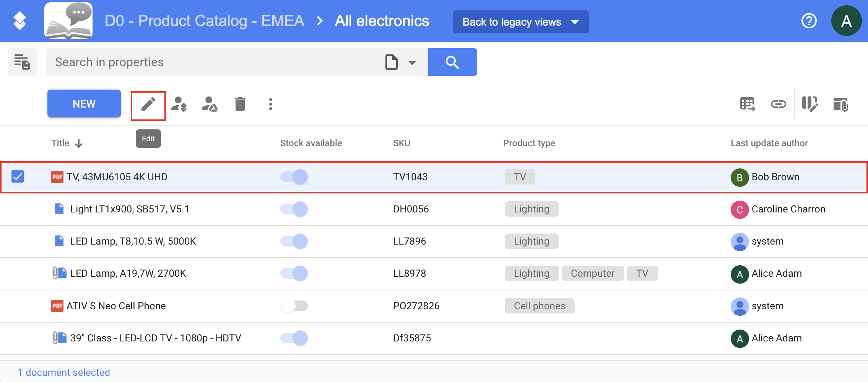The width and height of the screenshot is (868, 382).
Task: Disable stock availability for LED Lamp LL7896
Action: coord(294,241)
